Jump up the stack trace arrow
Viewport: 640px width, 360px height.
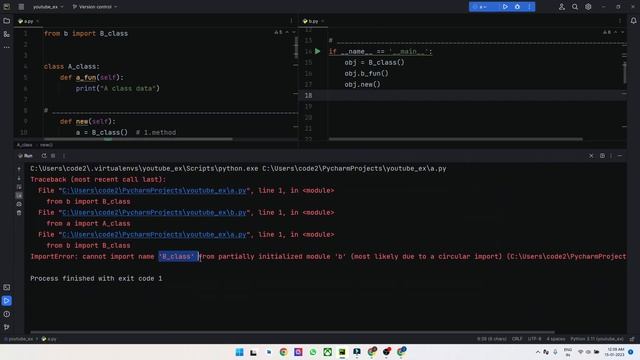click(x=19, y=169)
